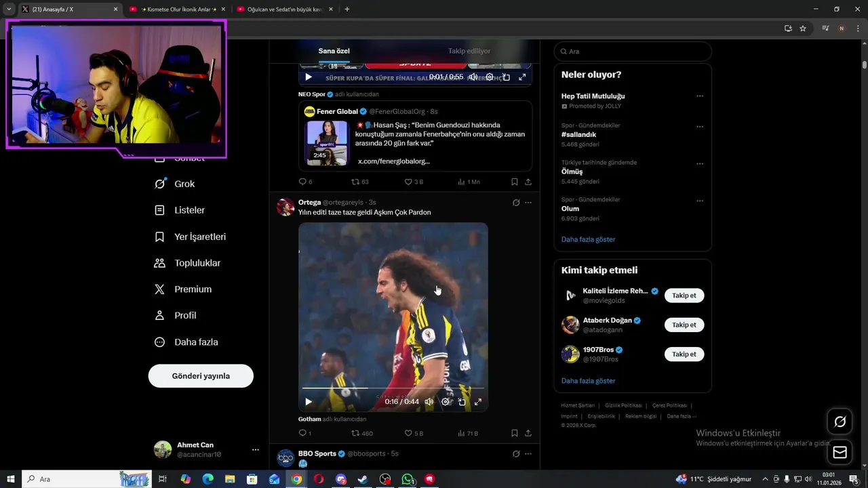Show more suggestions under Kimi takip etmeli
Screen dimensions: 868x488
(588, 381)
